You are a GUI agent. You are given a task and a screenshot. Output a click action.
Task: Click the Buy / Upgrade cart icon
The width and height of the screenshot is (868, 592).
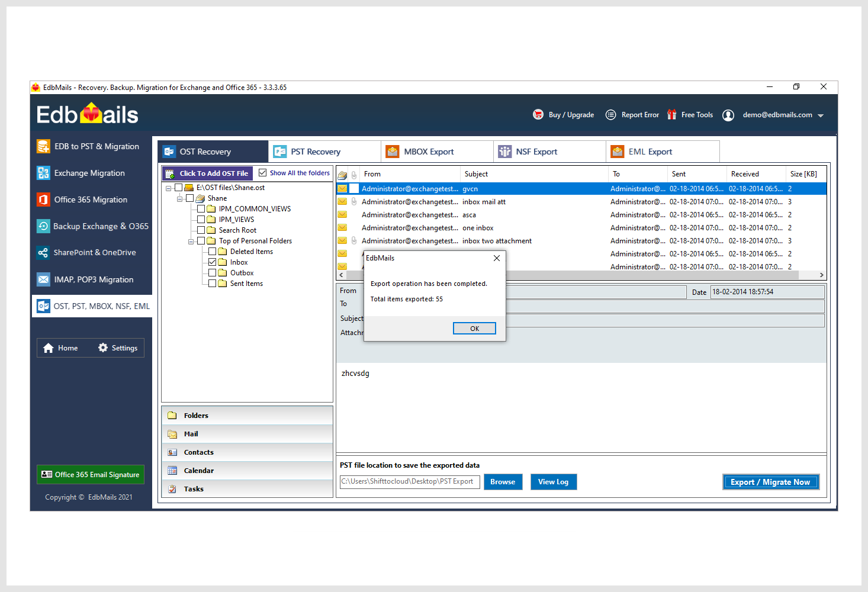538,115
